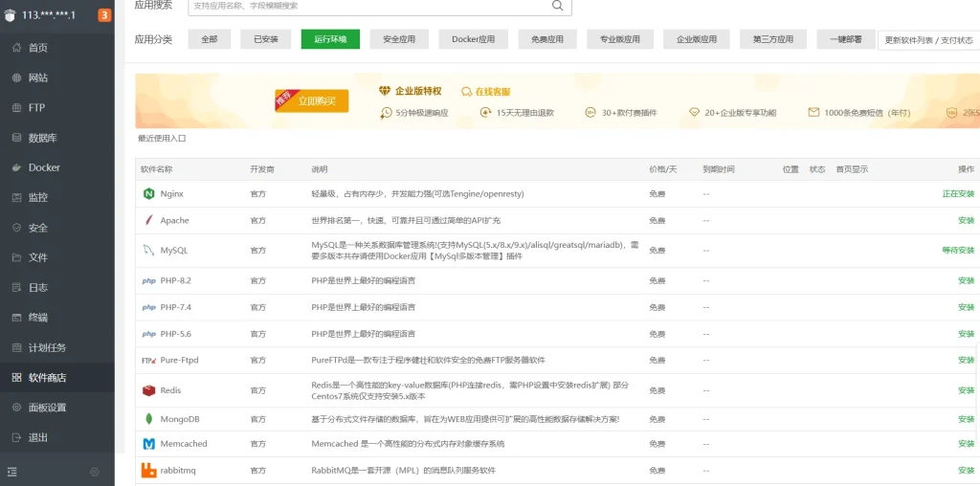
Task: Click 安装 for PHP-7.4
Action: tap(967, 307)
